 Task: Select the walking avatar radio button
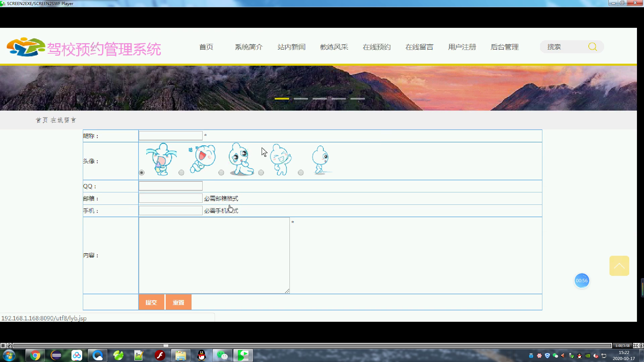pyautogui.click(x=301, y=173)
